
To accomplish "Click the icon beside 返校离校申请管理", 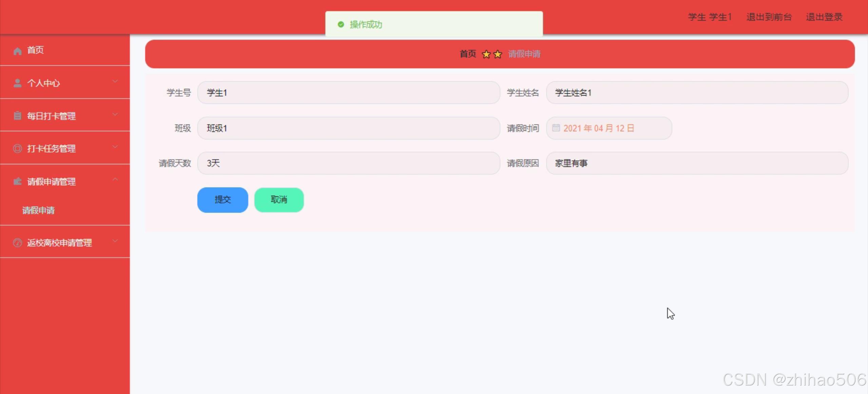I will click(x=17, y=243).
